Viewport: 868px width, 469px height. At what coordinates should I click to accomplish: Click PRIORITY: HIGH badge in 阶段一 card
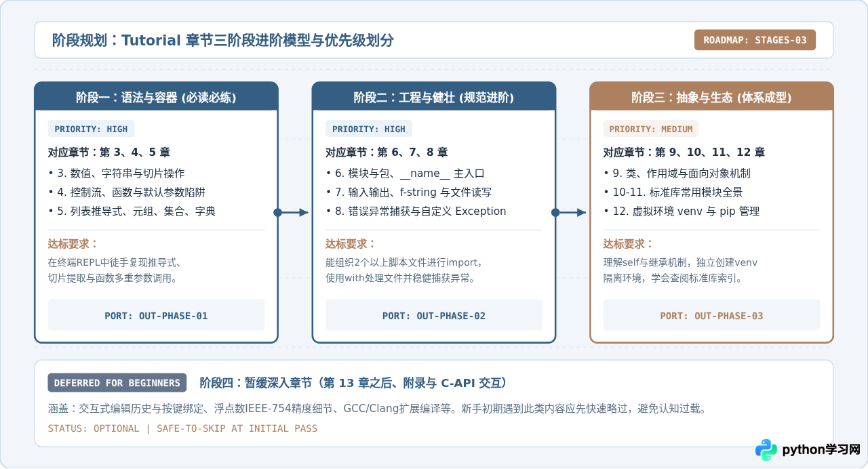91,129
